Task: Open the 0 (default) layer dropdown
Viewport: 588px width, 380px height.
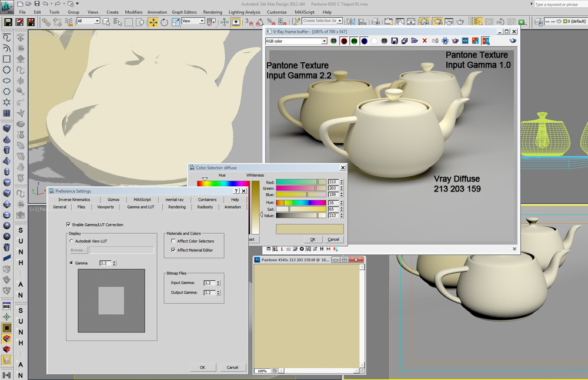Action: [x=566, y=22]
